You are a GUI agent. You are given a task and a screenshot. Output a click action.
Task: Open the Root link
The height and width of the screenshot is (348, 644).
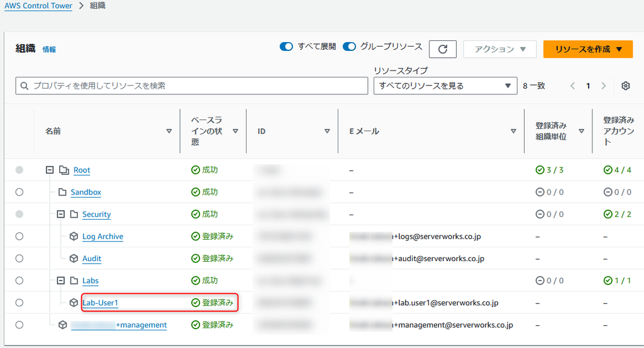[82, 170]
